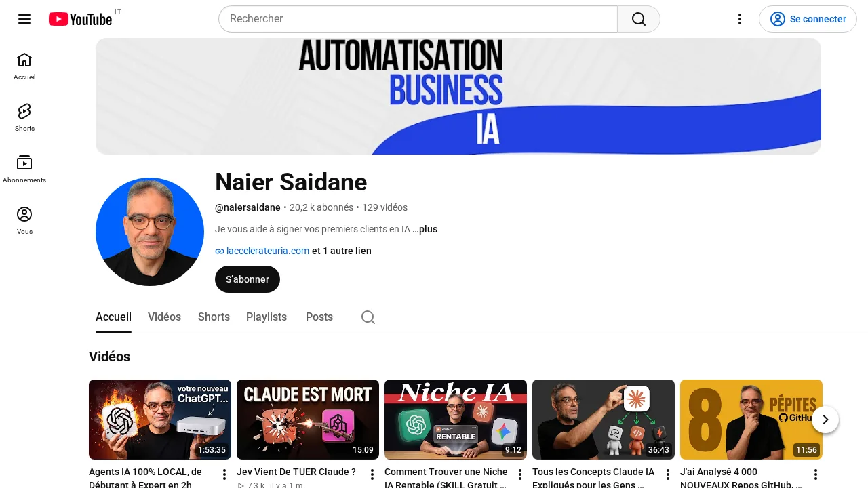Switch to the Playlists tab
The image size is (868, 488).
pyautogui.click(x=267, y=317)
